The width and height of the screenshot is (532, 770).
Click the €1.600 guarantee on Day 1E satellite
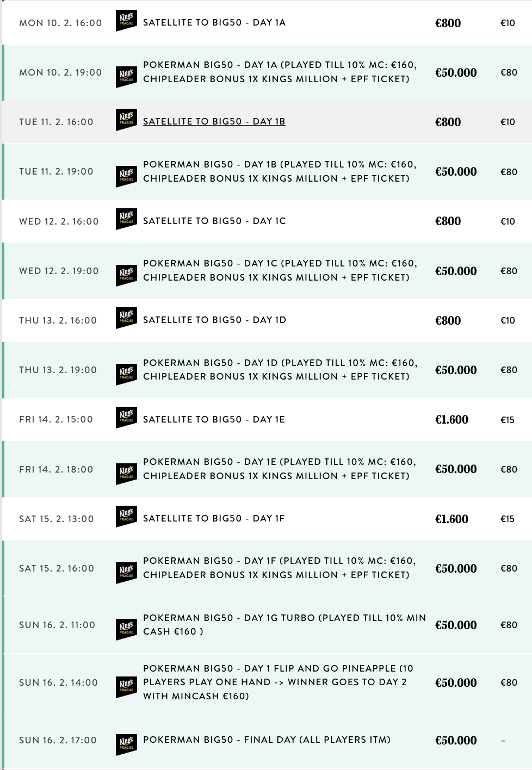click(x=451, y=419)
